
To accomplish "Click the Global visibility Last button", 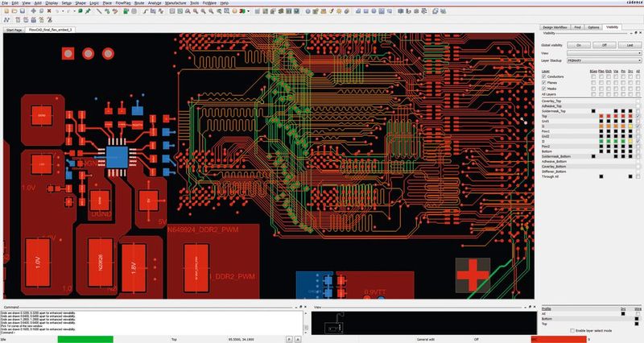I will 630,45.
